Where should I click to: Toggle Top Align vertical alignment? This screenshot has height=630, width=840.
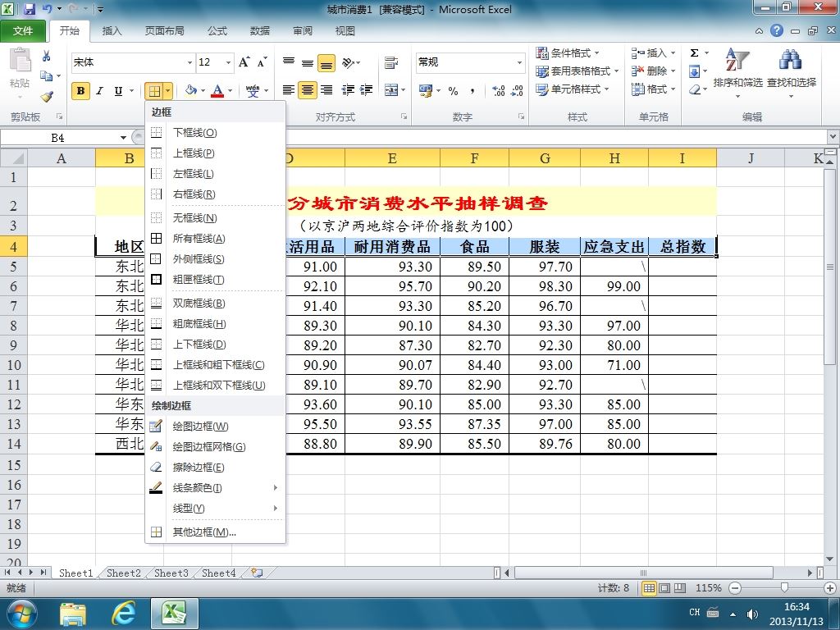tap(289, 63)
